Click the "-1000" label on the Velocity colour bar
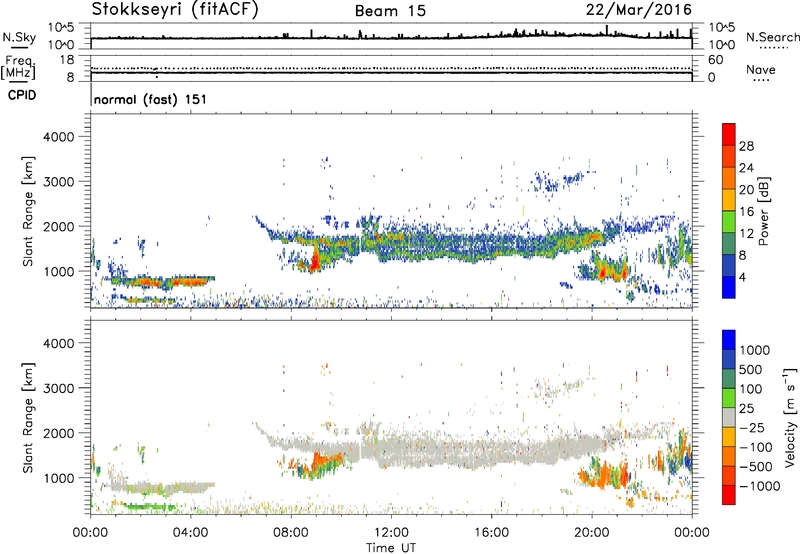800x554 pixels. click(x=759, y=486)
